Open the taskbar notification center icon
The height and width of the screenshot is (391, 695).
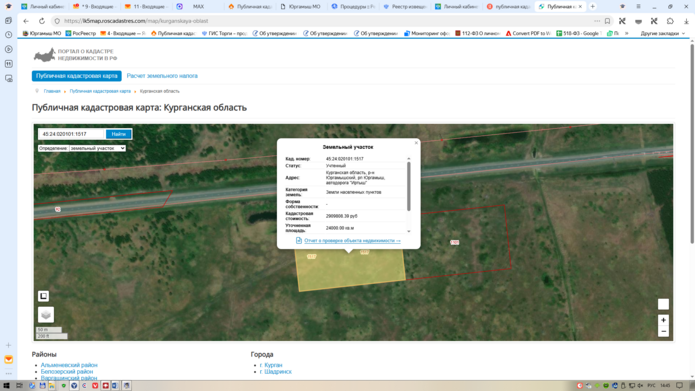679,386
